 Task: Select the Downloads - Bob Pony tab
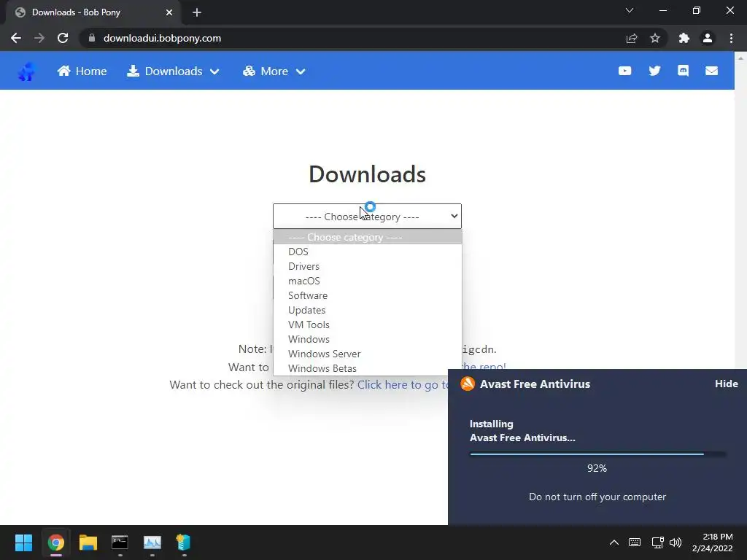coord(93,12)
